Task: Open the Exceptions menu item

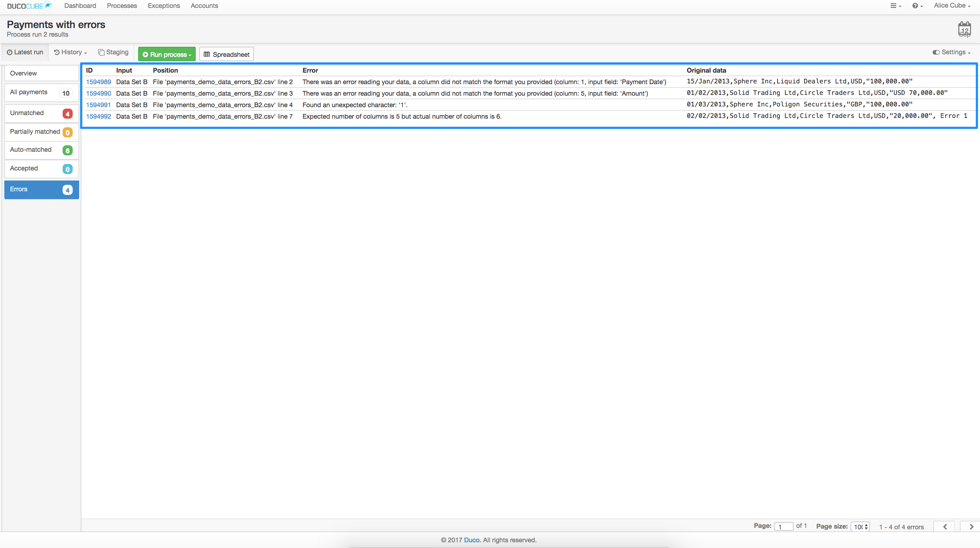Action: pyautogui.click(x=164, y=6)
